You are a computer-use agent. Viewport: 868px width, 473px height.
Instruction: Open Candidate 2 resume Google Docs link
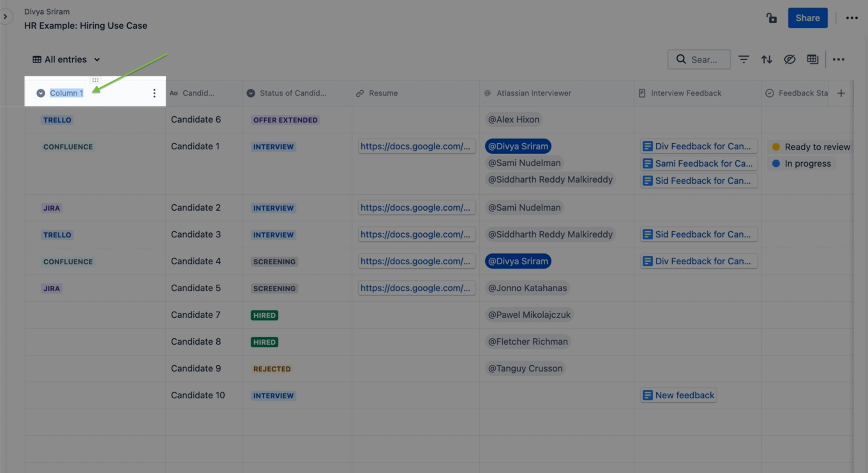coord(416,207)
